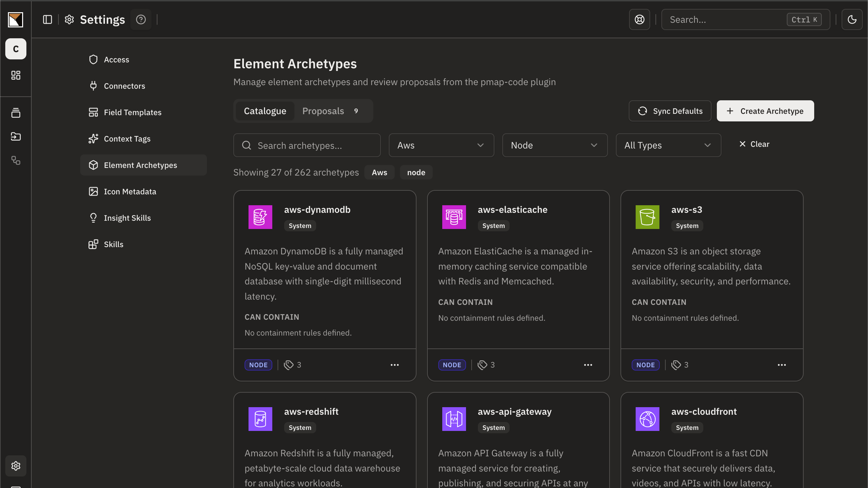This screenshot has height=488, width=868.
Task: Focus the global Search field
Action: [745, 19]
